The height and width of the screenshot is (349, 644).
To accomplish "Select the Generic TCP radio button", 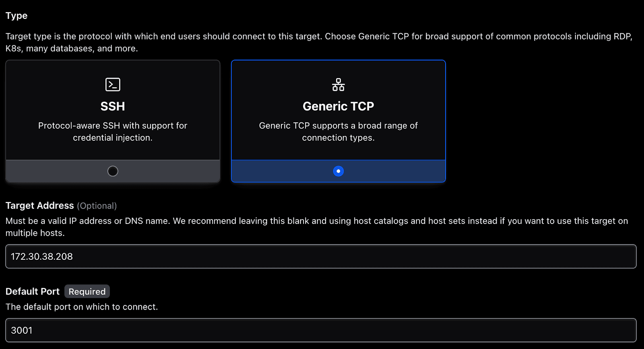I will (338, 171).
